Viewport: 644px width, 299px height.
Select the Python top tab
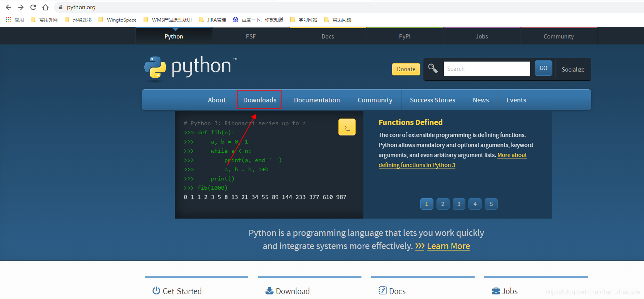[x=174, y=36]
